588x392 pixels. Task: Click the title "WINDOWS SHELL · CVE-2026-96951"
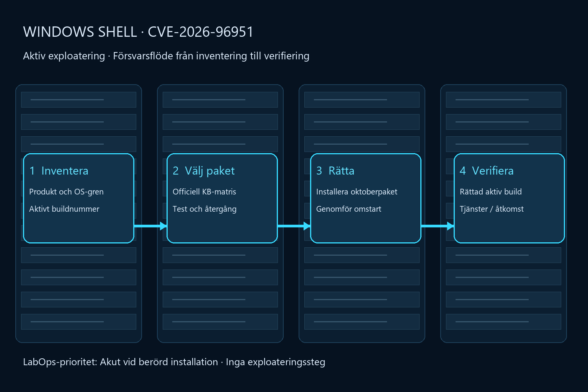138,32
